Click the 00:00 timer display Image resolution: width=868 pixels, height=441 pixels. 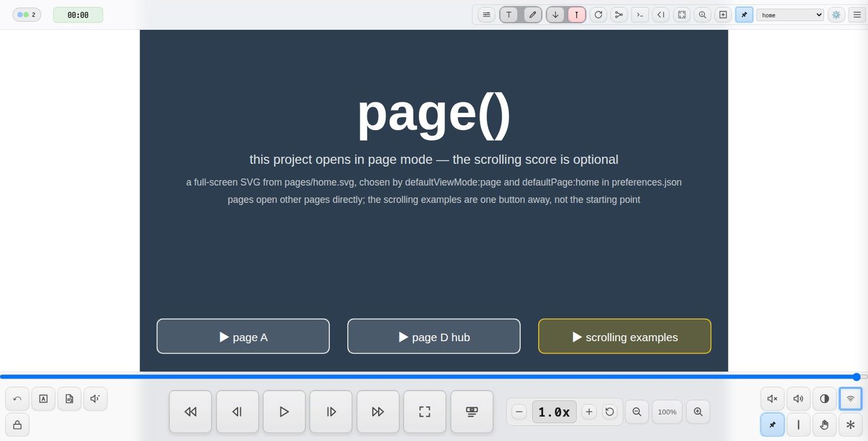point(78,15)
